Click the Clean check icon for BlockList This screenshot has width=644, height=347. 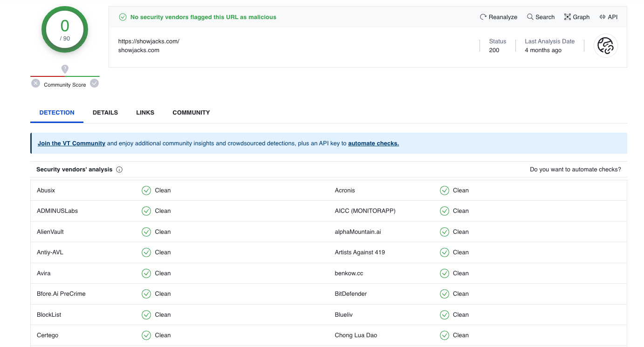coord(146,314)
